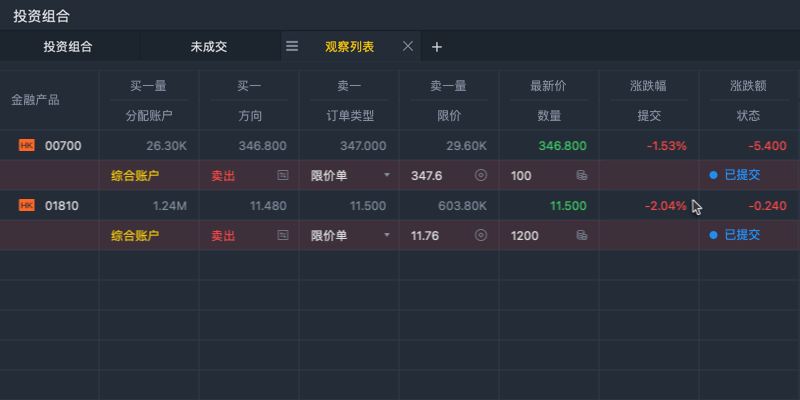Screen dimensions: 800x400
Task: Close the 观察列表 tab
Action: point(407,46)
